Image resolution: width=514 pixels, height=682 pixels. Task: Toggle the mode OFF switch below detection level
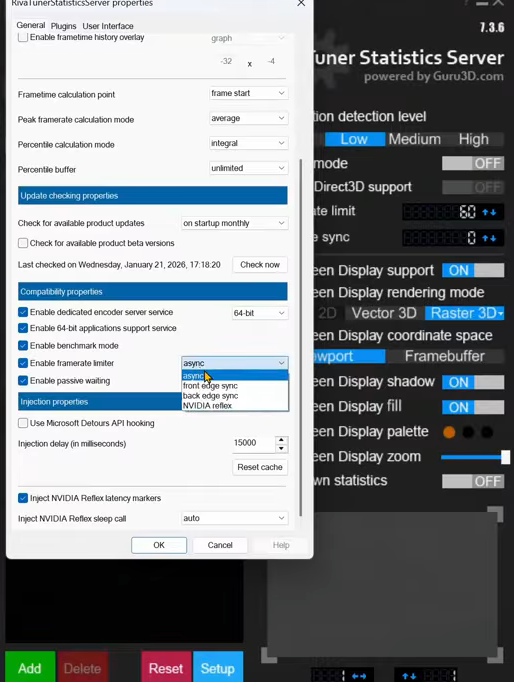(x=473, y=164)
